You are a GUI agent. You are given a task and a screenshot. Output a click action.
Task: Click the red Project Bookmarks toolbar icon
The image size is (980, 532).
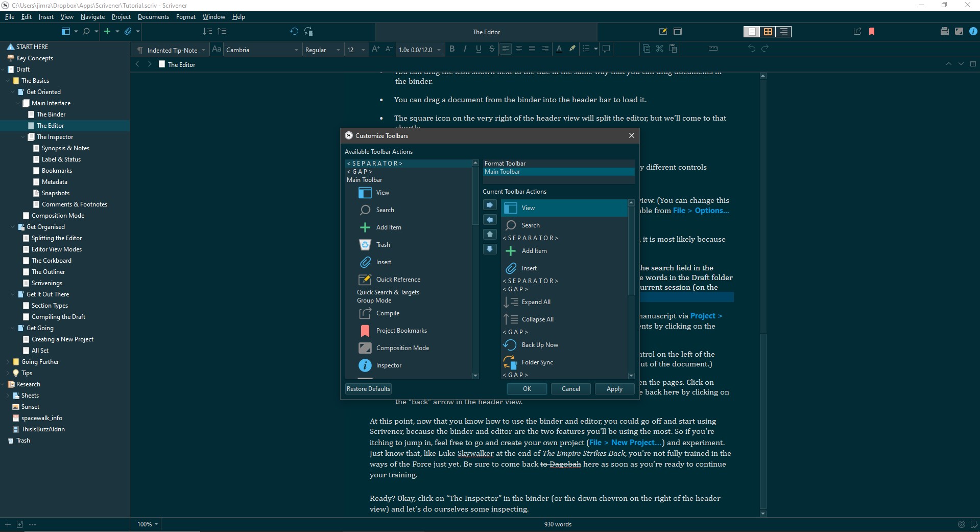[x=872, y=31]
